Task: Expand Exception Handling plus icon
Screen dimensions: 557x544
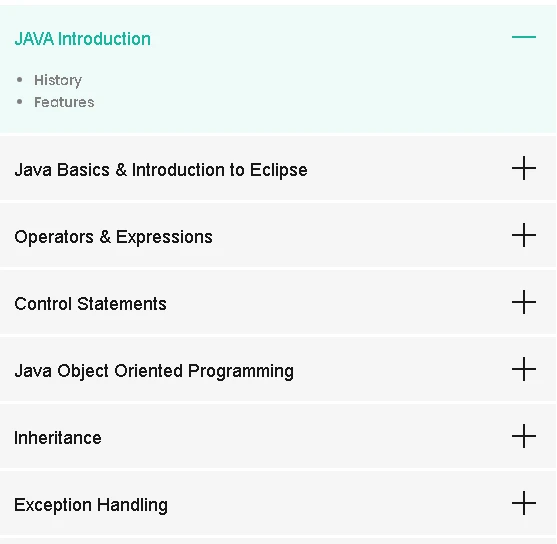Action: click(x=524, y=503)
